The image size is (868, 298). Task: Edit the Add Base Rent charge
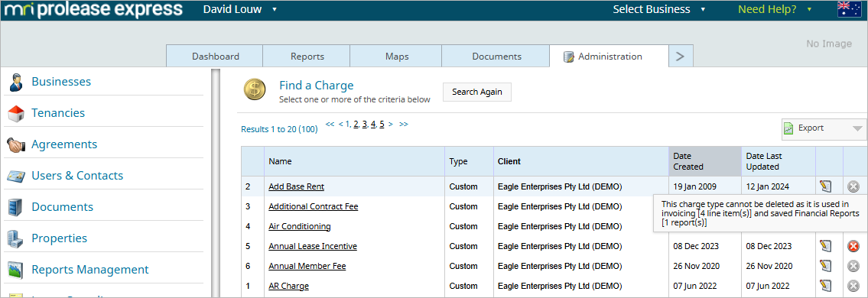tap(826, 186)
